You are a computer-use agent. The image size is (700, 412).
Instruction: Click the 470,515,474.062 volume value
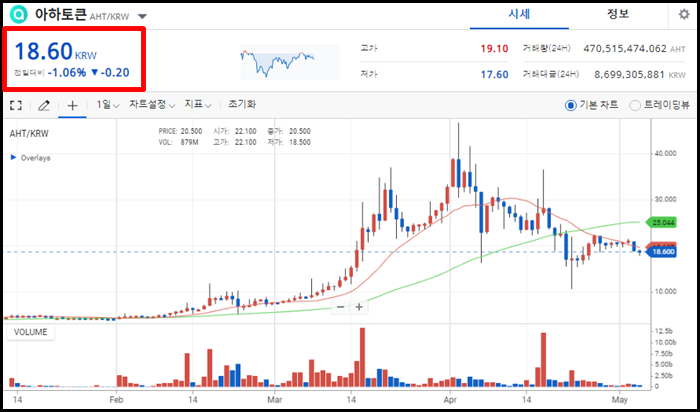(625, 49)
